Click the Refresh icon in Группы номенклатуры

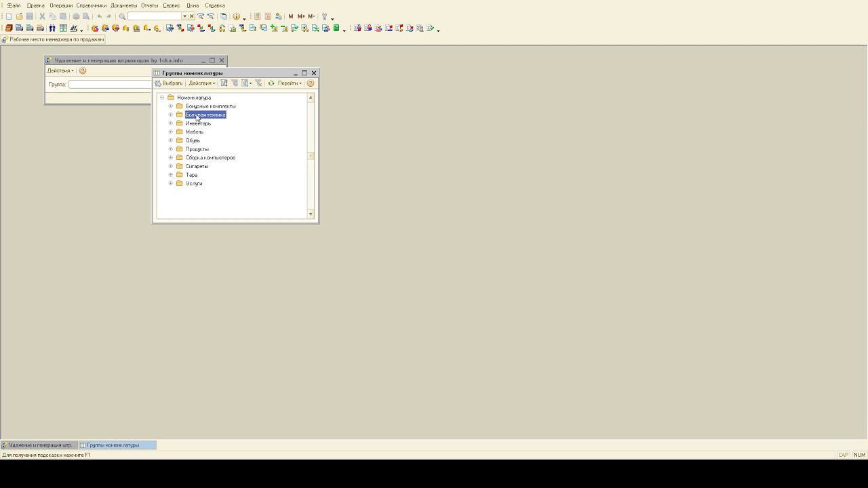[x=271, y=83]
